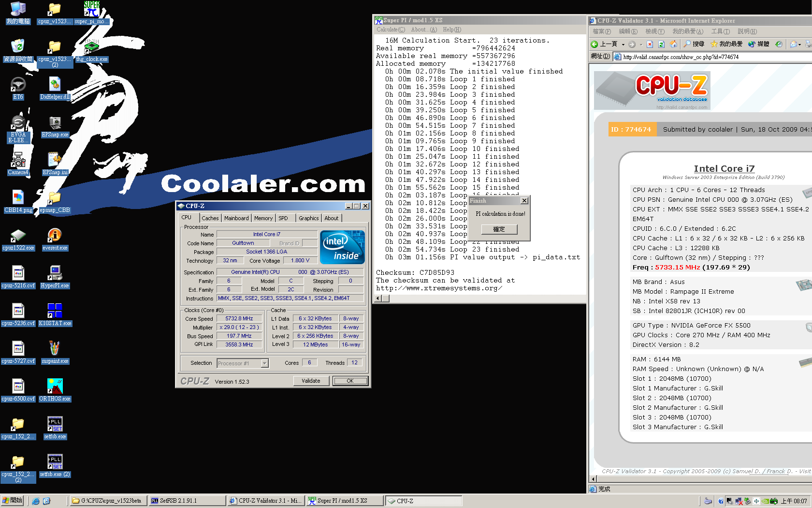Screen dimensions: 812x508
Task: Open mspaint.exe desktop icon
Action: point(55,353)
